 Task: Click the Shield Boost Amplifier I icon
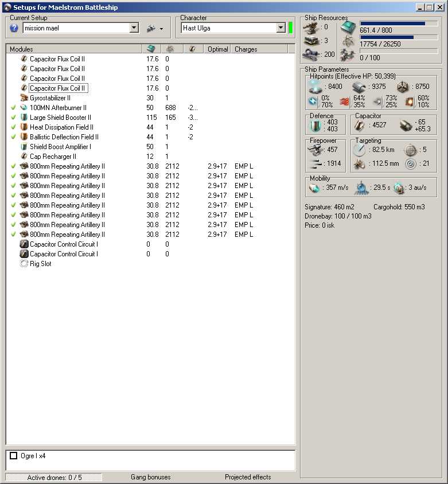(x=24, y=147)
